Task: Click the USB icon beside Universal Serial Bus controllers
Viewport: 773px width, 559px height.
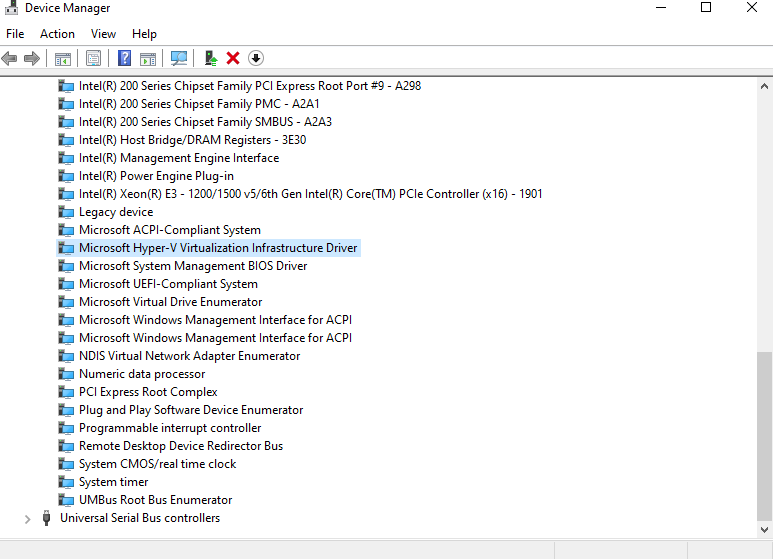Action: (x=46, y=518)
